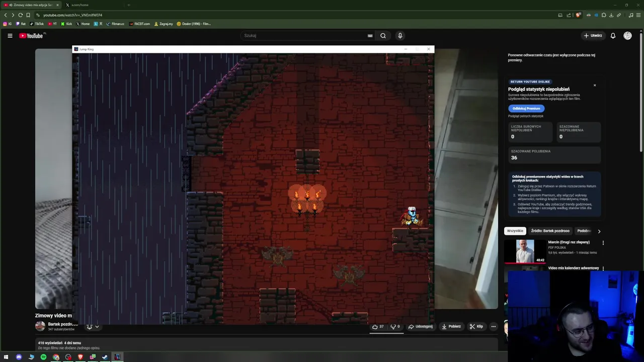644x362 pixels.
Task: Select the Zimowy video mix tab
Action: tap(30, 5)
